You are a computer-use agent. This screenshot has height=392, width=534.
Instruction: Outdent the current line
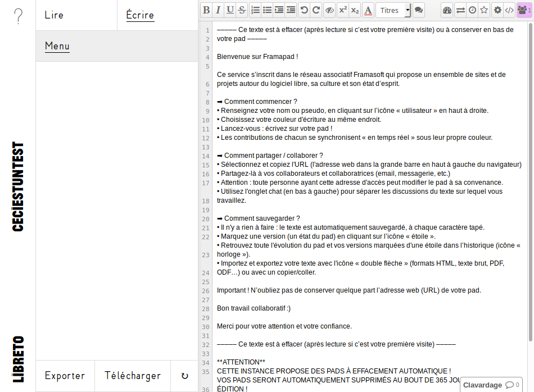[x=291, y=10]
